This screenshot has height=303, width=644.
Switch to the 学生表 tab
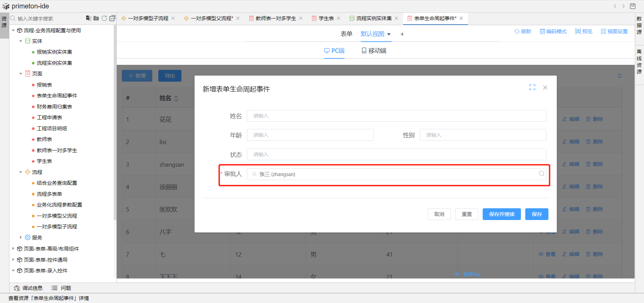(x=326, y=18)
